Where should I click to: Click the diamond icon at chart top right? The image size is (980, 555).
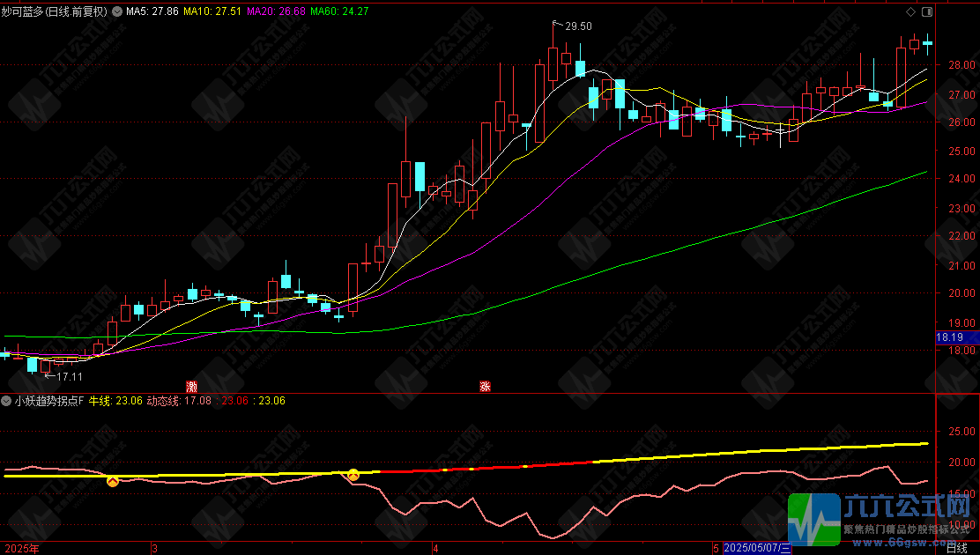[x=910, y=11]
